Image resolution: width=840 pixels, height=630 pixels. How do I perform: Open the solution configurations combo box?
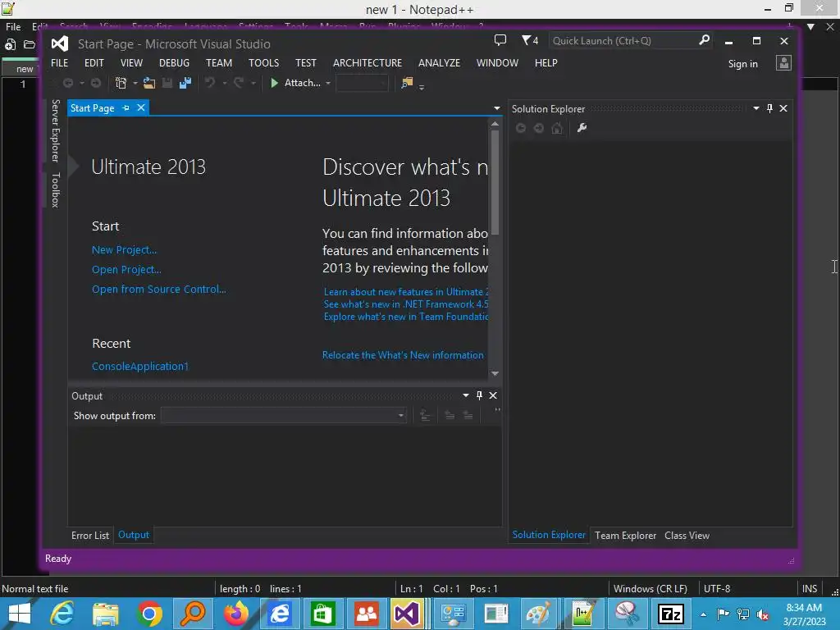362,83
